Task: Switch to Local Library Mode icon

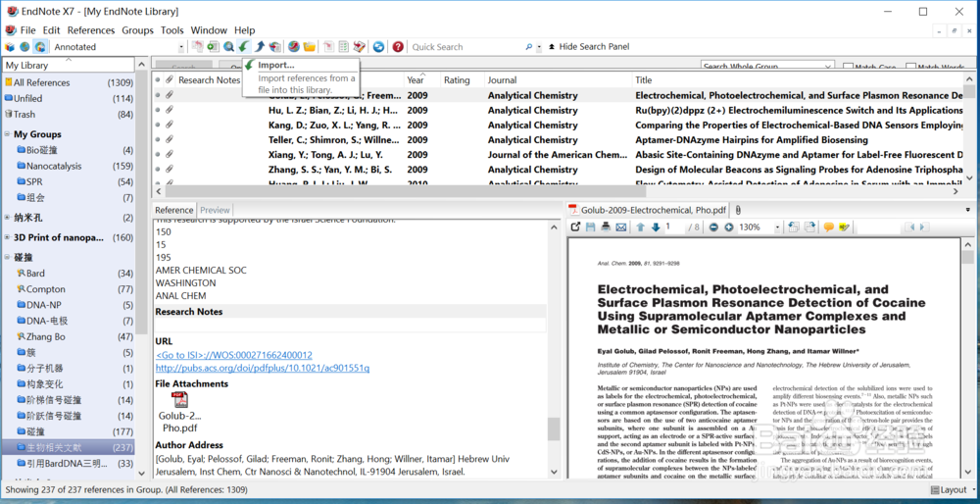Action: coord(10,47)
